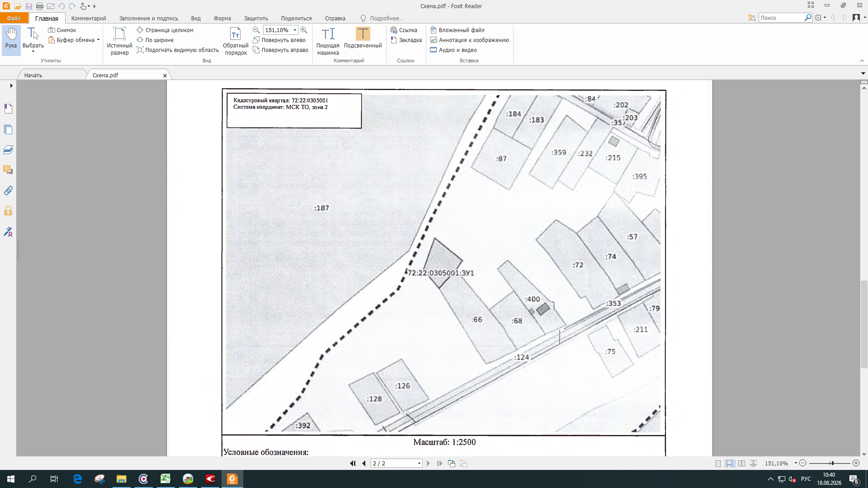Open the bookmarks panel in sidebar
Screen dimensions: 868x488
point(8,109)
